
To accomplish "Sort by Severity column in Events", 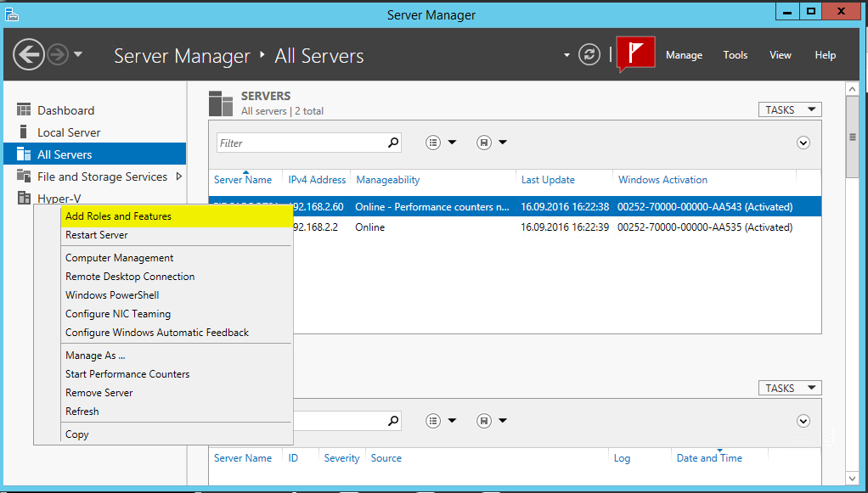I will (x=341, y=458).
